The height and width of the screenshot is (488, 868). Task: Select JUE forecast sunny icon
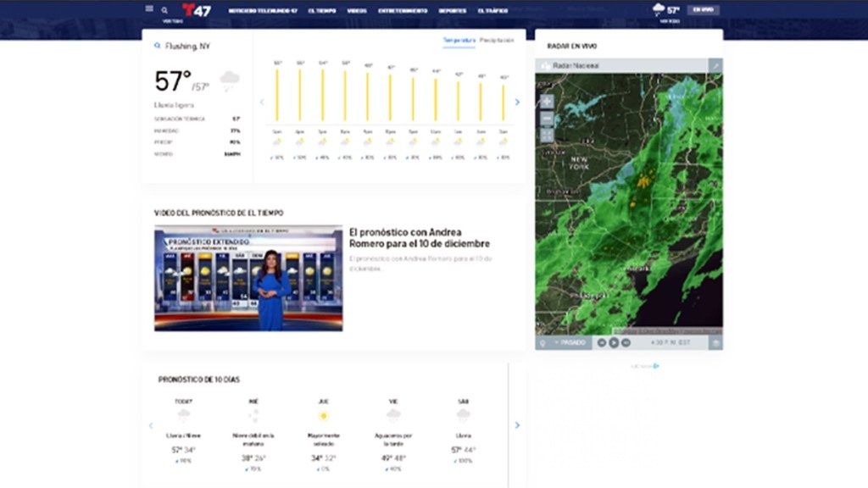click(323, 415)
